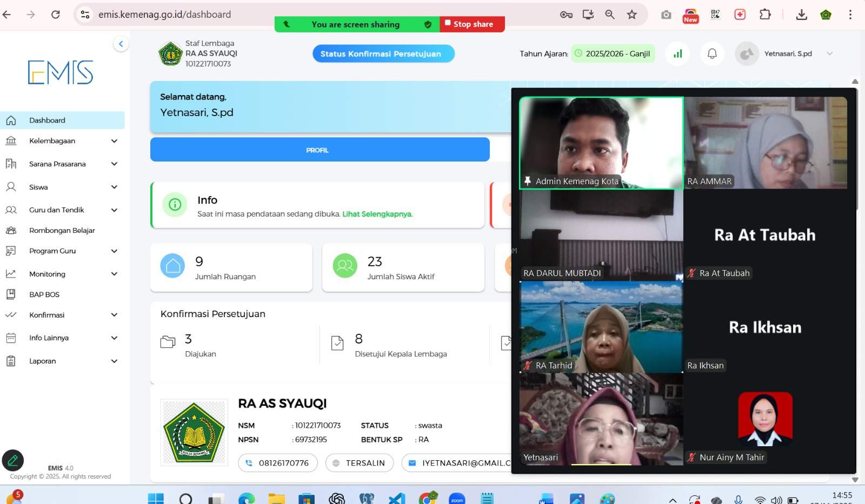Image resolution: width=865 pixels, height=504 pixels.
Task: Open the Lihat Selengkapnya link
Action: [x=377, y=214]
